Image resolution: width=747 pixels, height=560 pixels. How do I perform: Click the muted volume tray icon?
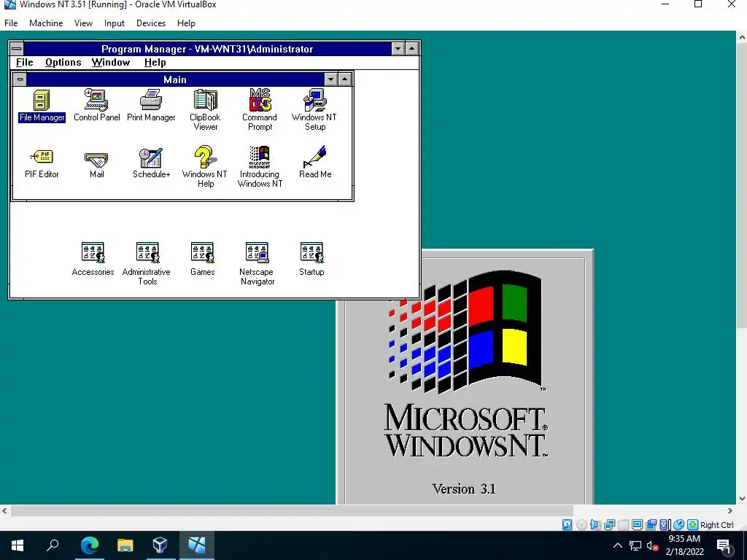click(653, 546)
